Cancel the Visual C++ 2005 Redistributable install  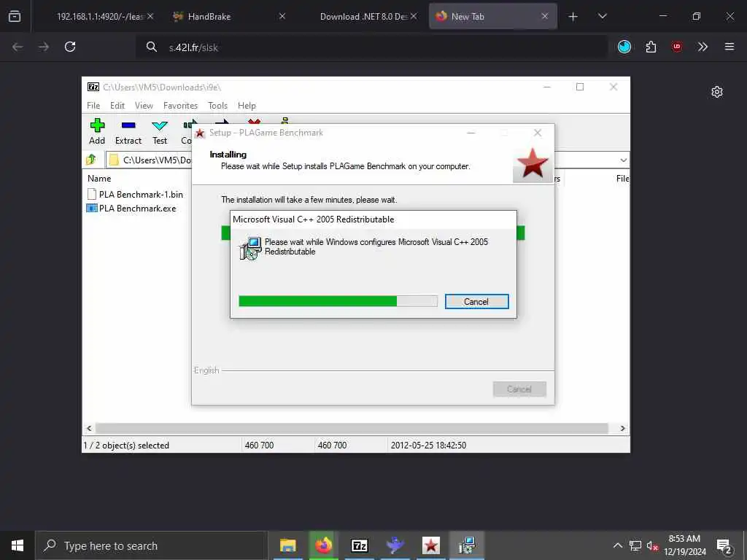point(476,301)
